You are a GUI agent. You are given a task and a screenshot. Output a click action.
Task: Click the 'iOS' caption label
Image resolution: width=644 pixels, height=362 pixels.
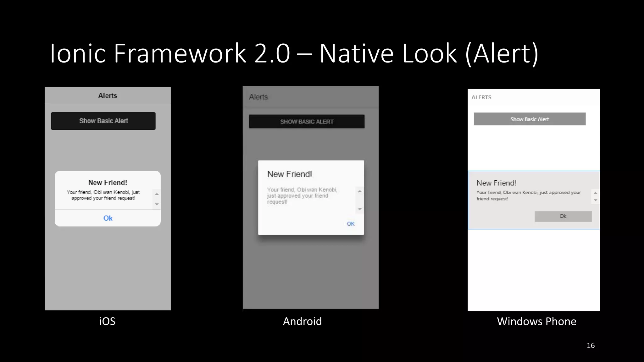click(107, 321)
